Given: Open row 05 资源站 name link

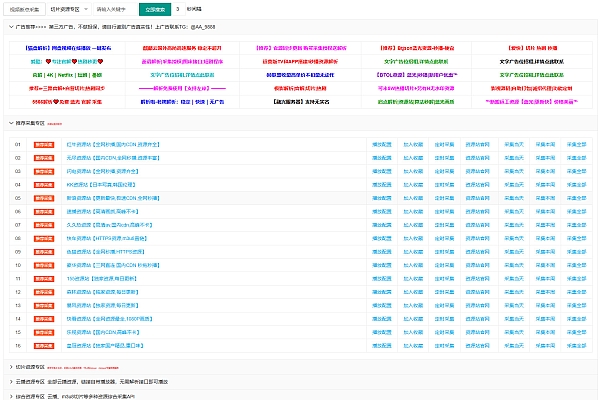Looking at the screenshot, I should coord(113,198).
